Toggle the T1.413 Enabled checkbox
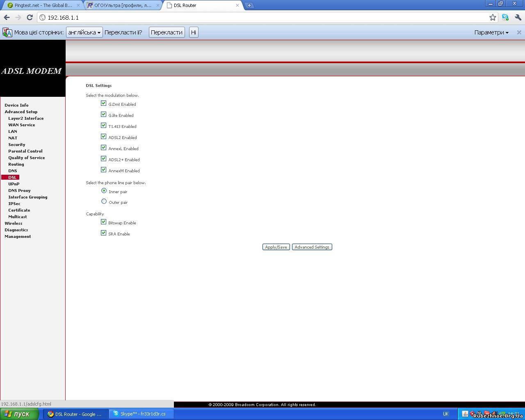Image resolution: width=525 pixels, height=420 pixels. pyautogui.click(x=103, y=126)
